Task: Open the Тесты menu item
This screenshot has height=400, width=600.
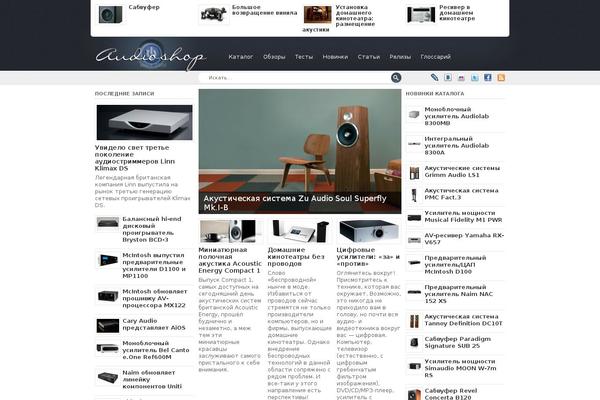Action: 304,57
